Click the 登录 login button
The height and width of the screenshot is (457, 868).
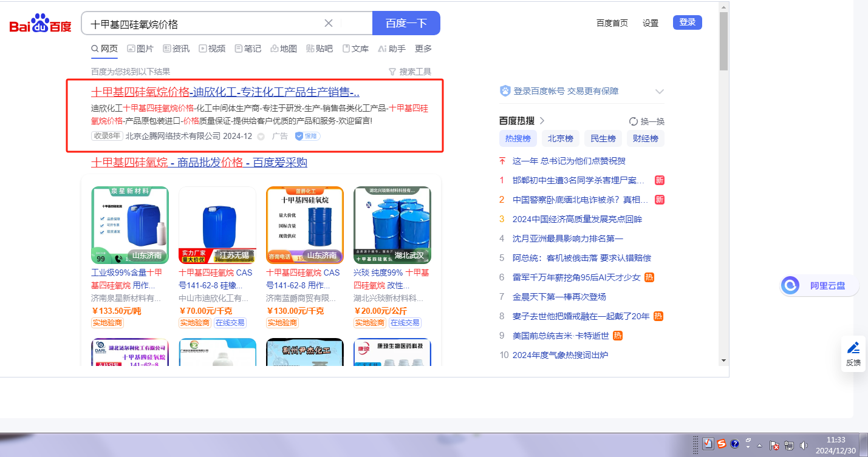tap(687, 22)
